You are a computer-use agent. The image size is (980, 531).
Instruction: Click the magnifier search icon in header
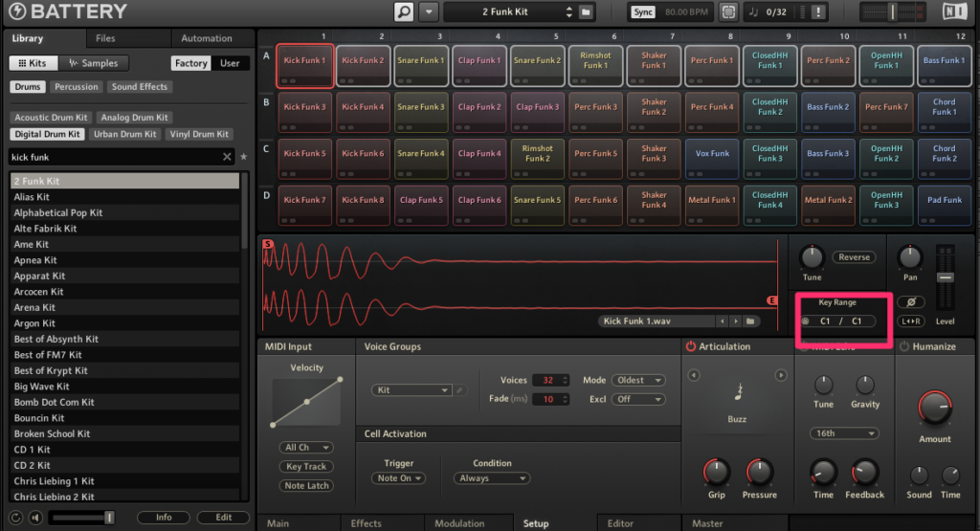point(404,12)
